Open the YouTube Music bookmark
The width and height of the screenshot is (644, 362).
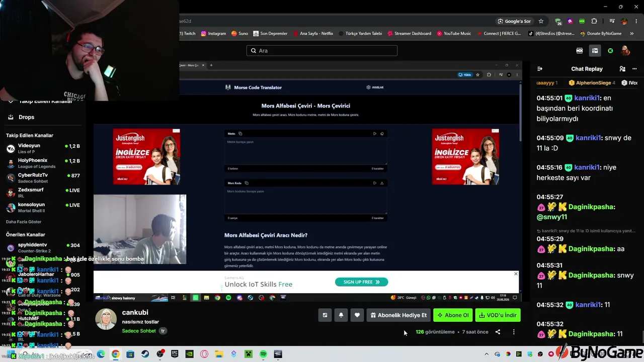(454, 34)
